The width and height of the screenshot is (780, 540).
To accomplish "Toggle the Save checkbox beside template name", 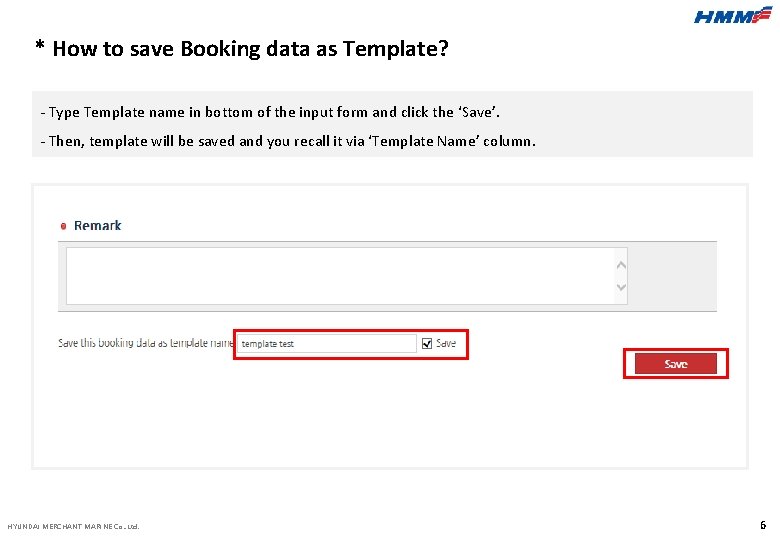I will pos(427,343).
